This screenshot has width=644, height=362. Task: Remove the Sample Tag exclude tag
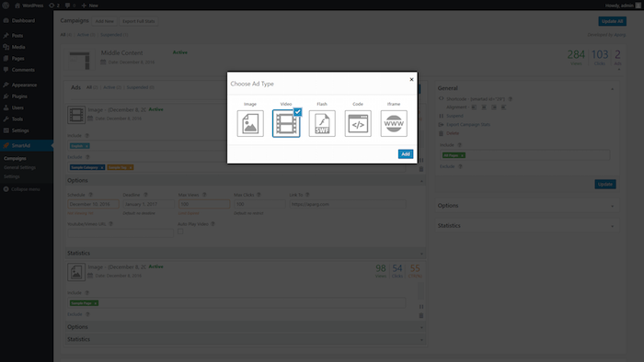coord(131,167)
